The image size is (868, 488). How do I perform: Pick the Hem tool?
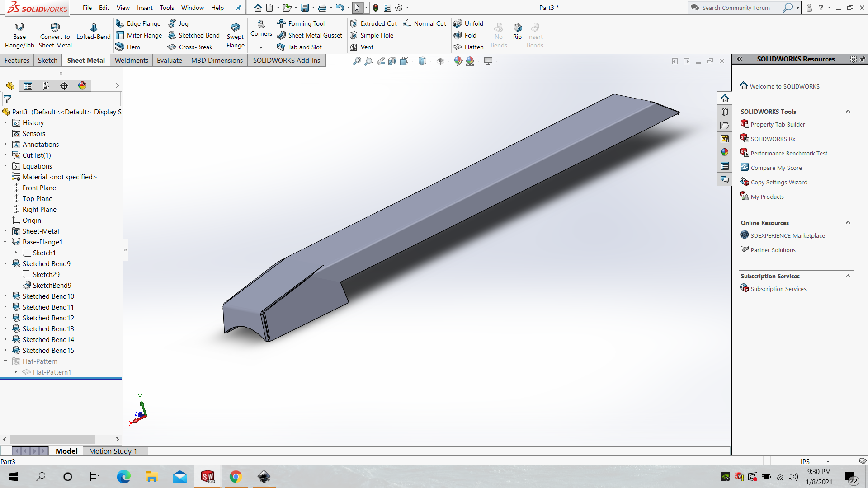click(x=128, y=47)
